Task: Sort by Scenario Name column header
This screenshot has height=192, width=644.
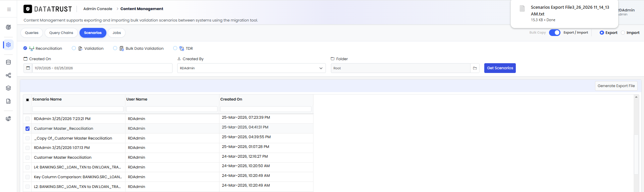Action: (x=47, y=99)
